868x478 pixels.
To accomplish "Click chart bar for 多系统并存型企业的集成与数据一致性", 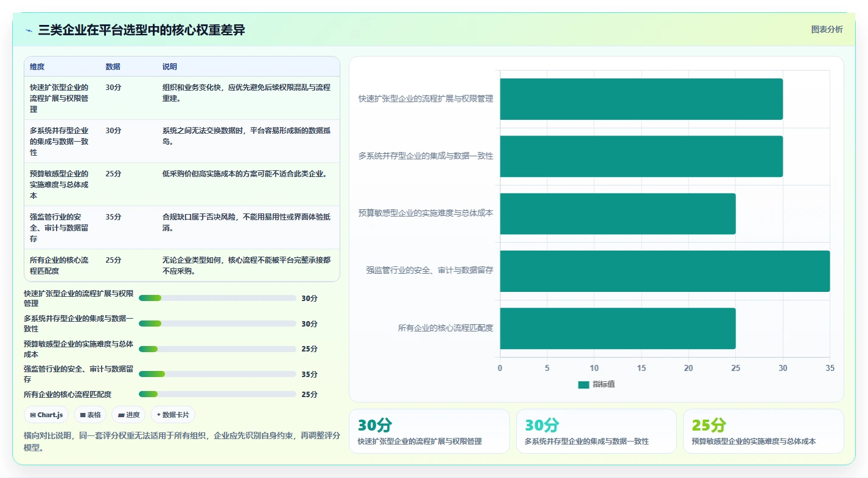I will [x=642, y=156].
